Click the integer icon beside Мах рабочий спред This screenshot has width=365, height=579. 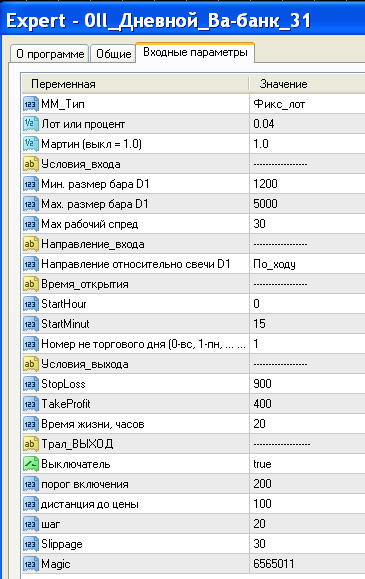pos(31,224)
